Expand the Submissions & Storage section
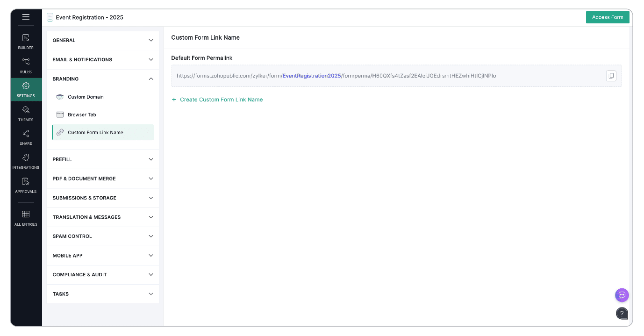The width and height of the screenshot is (644, 336). (x=103, y=198)
